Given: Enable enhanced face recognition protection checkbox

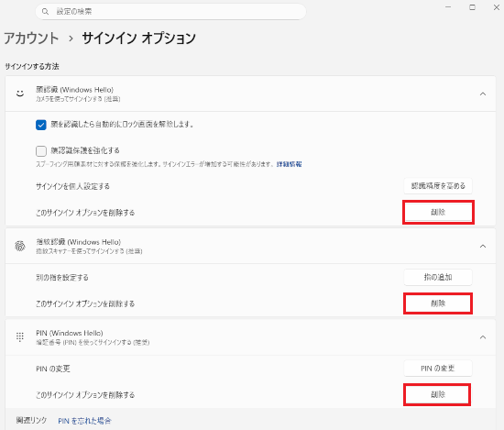Looking at the screenshot, I should [x=41, y=151].
